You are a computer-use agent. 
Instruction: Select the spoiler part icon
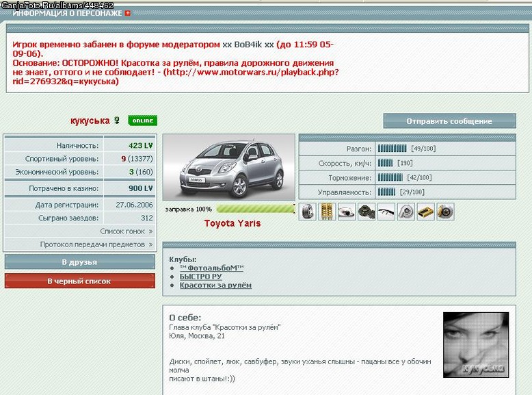(x=386, y=212)
